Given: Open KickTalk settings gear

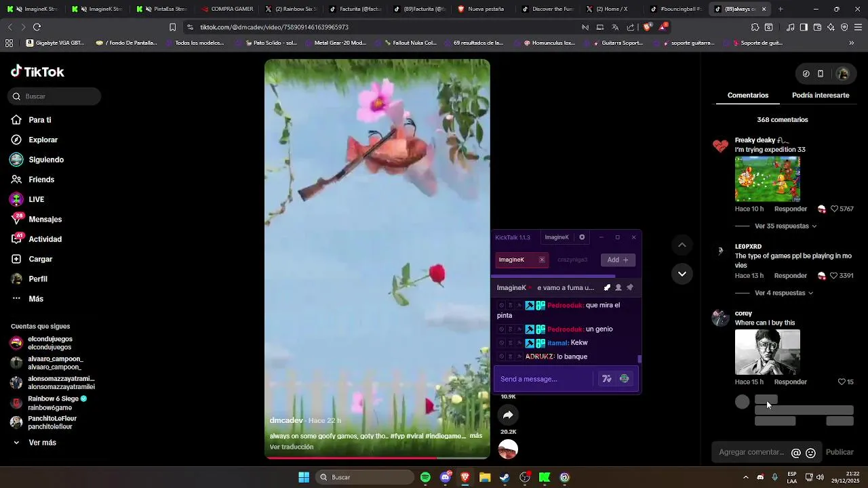Looking at the screenshot, I should (582, 237).
